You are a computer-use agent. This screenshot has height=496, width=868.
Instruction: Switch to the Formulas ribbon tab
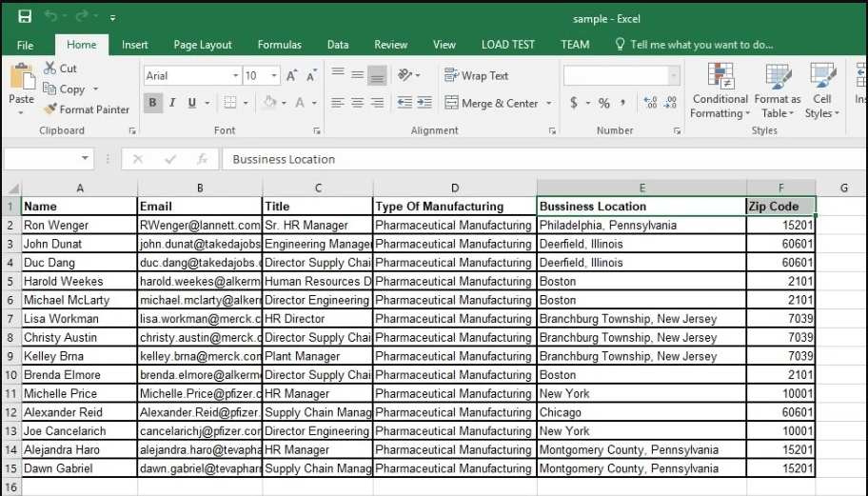coord(279,45)
